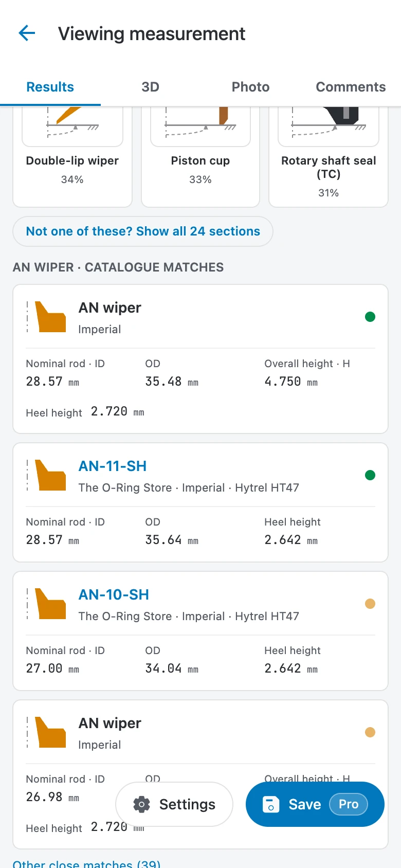
Task: Click the green match dot on AN-11-SH
Action: click(370, 475)
